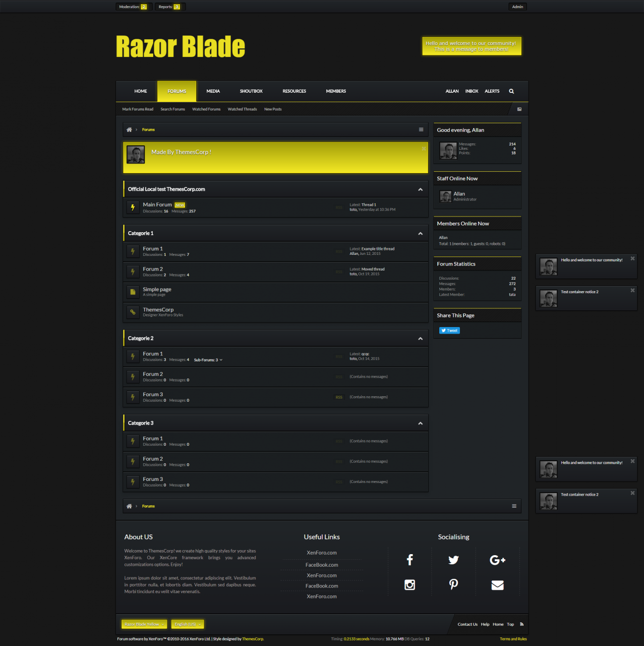Click the email envelope icon in footer
Screen dimensions: 644x646
point(497,585)
